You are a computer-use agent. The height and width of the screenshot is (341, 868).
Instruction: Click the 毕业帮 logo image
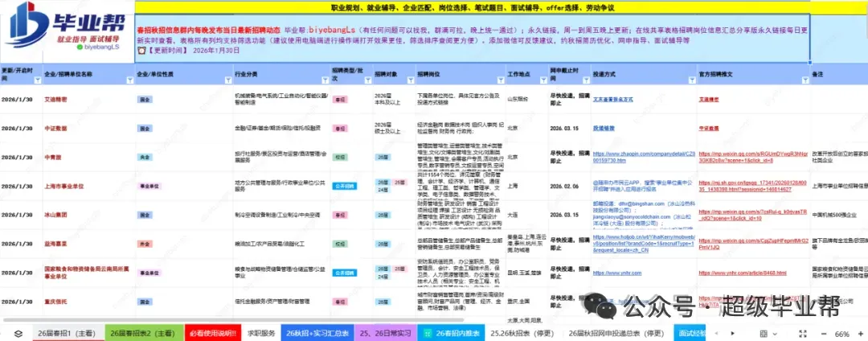[65, 27]
